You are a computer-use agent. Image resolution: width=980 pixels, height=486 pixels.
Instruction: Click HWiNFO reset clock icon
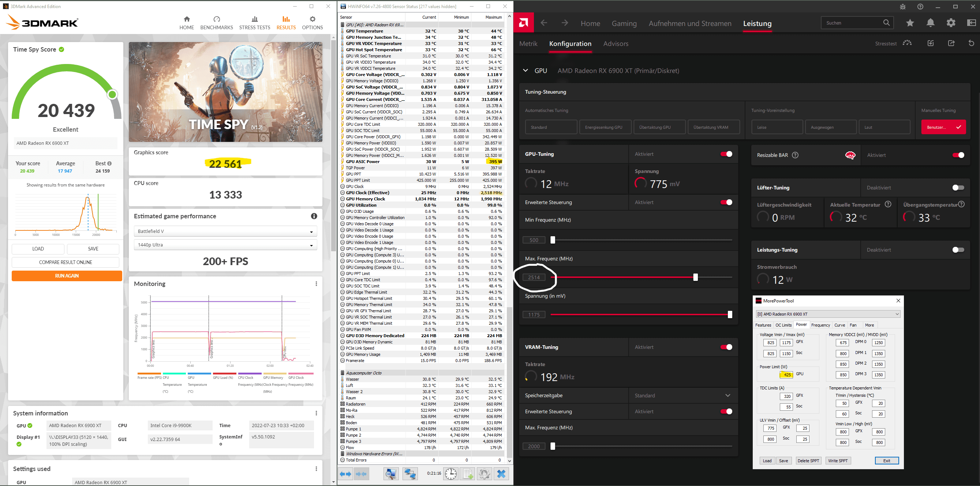tap(450, 474)
